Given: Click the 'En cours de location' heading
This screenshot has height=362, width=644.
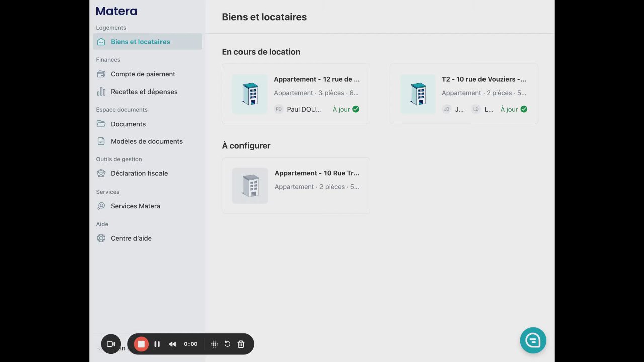Looking at the screenshot, I should (x=261, y=52).
